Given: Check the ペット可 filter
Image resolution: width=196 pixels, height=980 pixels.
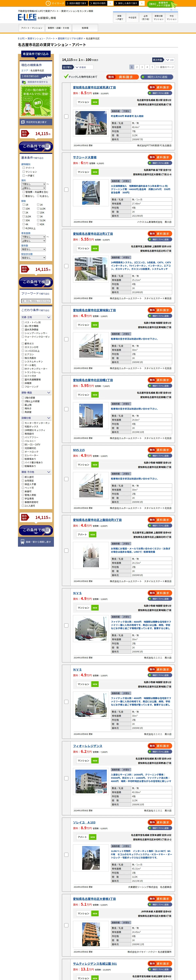Looking at the screenshot, I should coord(23,488).
